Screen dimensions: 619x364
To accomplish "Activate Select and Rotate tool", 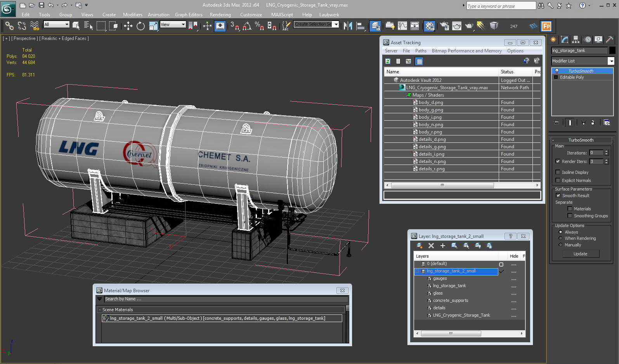I will tap(140, 26).
